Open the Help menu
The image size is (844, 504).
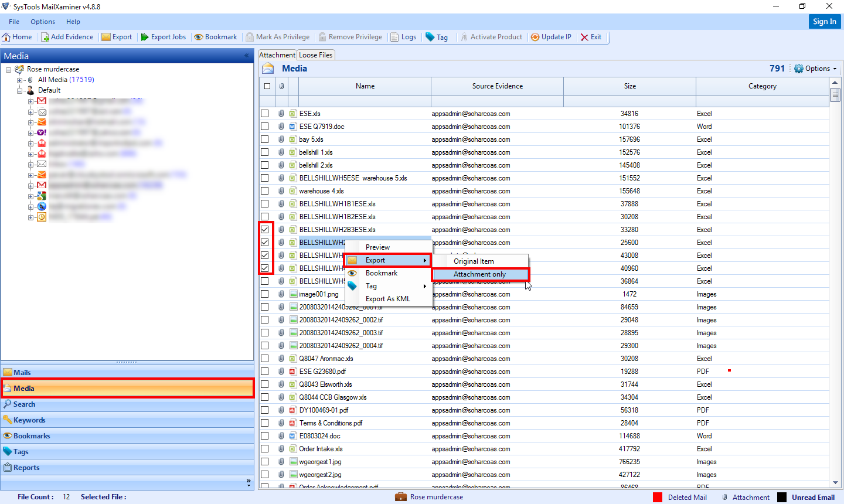(x=73, y=22)
